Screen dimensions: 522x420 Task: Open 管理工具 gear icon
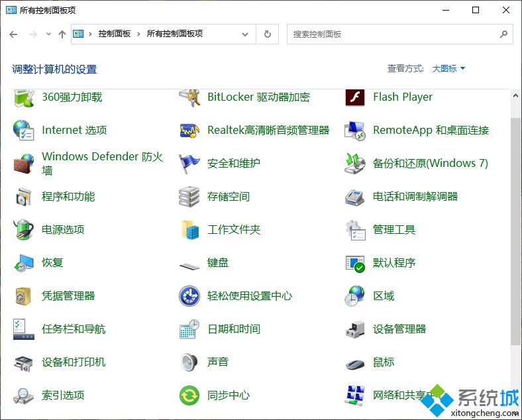tap(355, 230)
